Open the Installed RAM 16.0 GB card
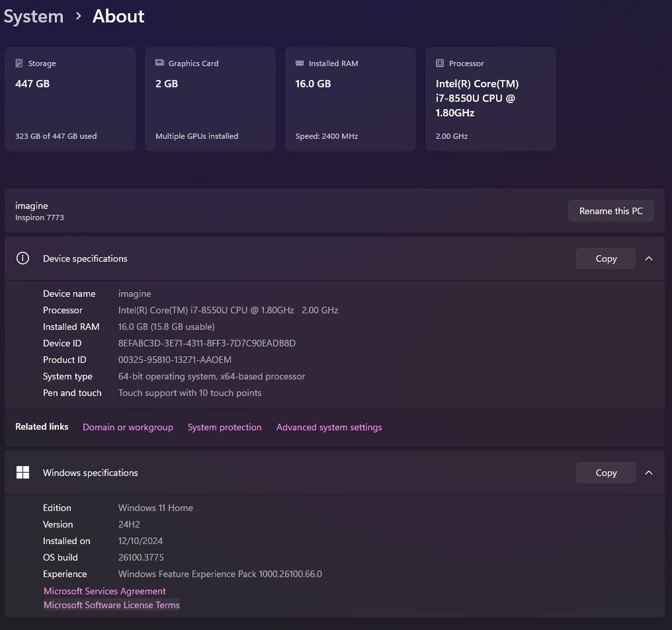The height and width of the screenshot is (630, 672). point(350,99)
